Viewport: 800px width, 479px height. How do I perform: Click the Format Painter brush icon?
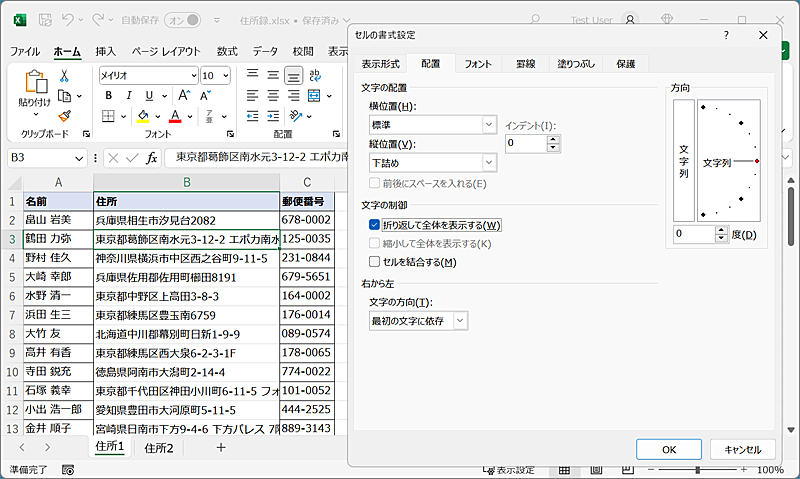64,116
